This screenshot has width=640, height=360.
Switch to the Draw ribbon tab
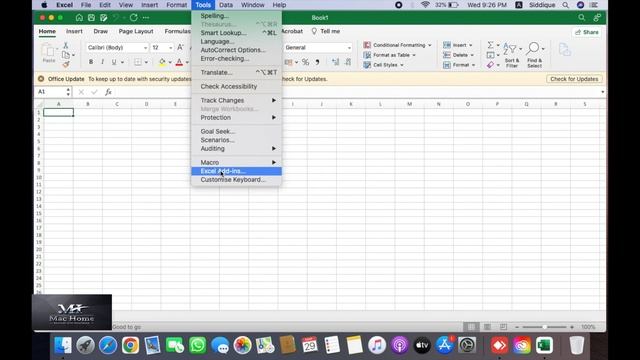[100, 31]
